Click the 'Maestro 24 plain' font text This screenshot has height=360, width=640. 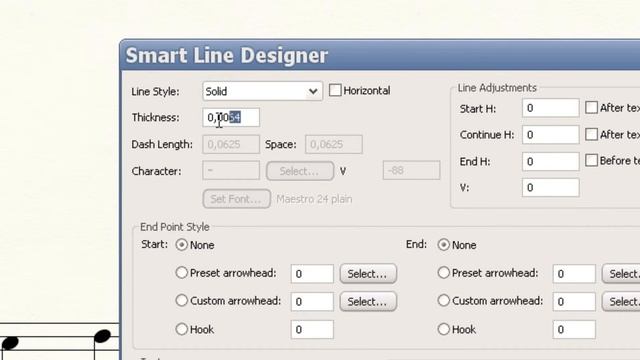tap(314, 199)
